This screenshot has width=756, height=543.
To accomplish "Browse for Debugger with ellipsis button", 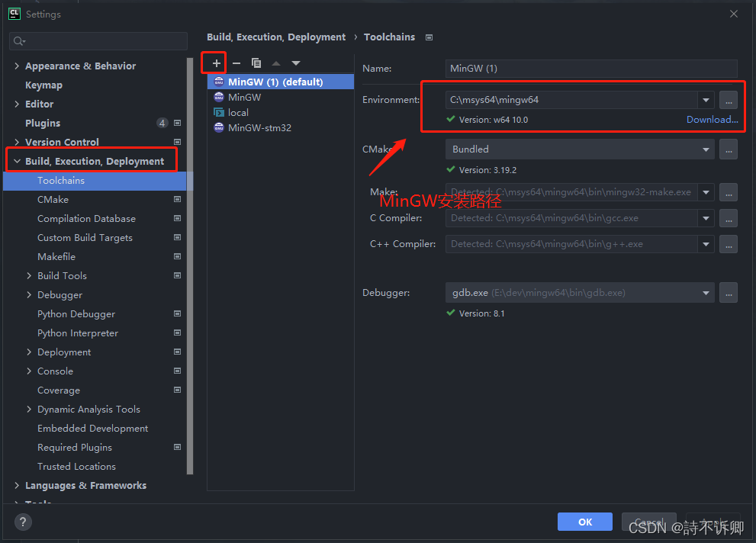I will click(x=729, y=293).
